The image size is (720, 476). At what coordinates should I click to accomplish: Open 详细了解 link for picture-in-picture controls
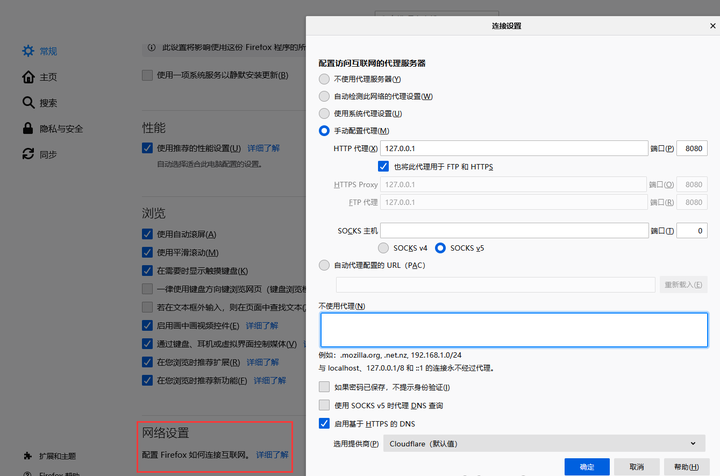coord(262,325)
